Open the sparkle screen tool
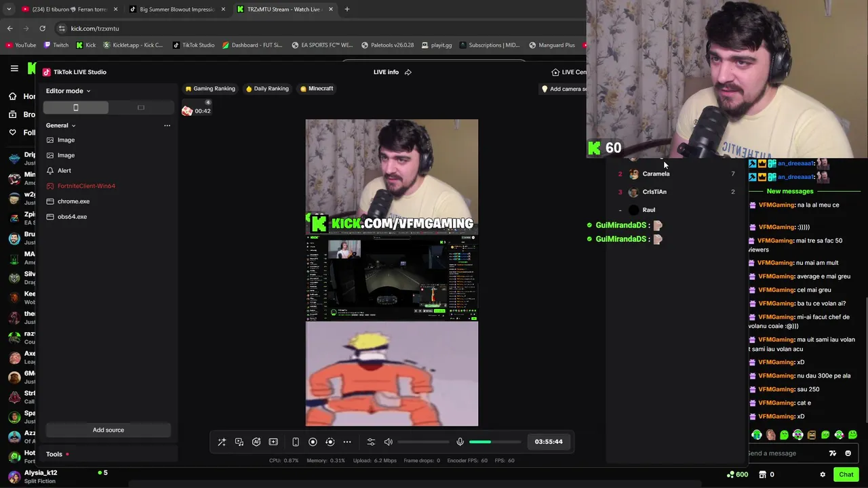 click(x=273, y=442)
